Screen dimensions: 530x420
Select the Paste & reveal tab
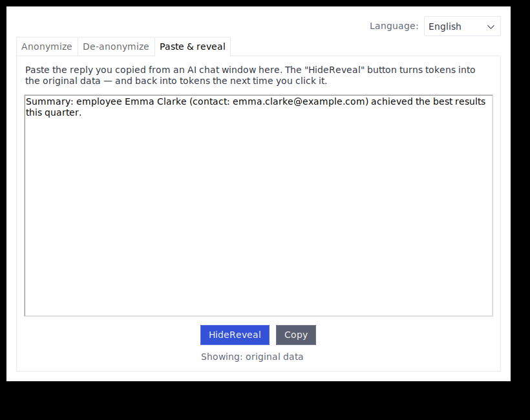[193, 47]
